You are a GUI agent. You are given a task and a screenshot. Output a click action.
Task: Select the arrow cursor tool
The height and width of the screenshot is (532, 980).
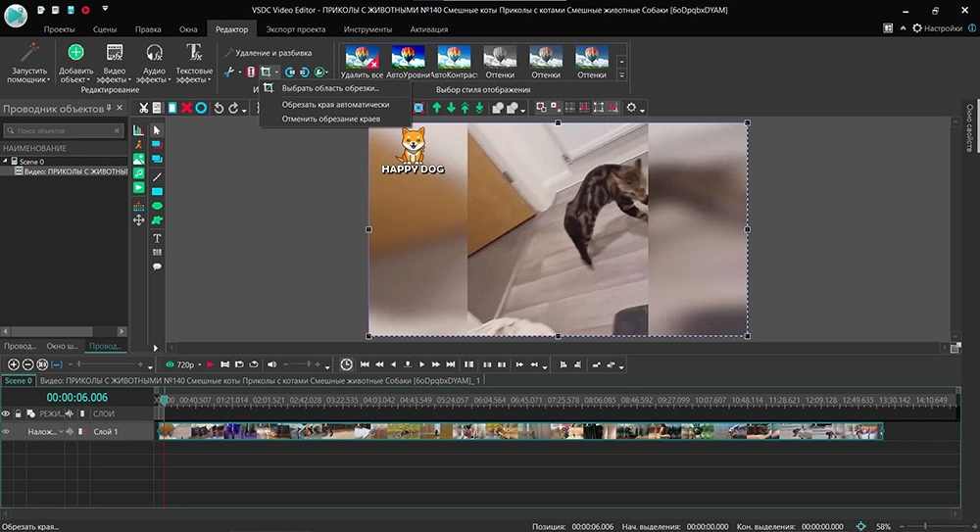(157, 129)
